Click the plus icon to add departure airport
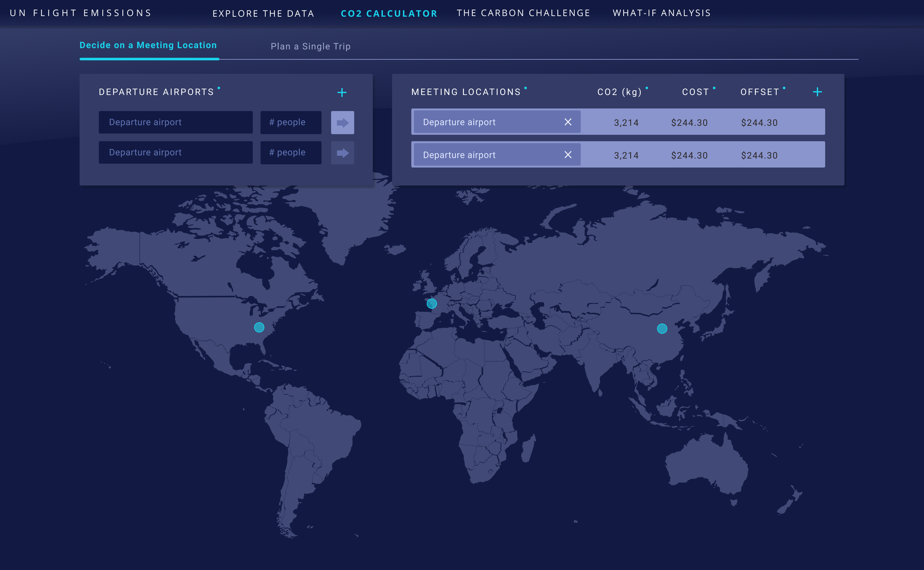The width and height of the screenshot is (924, 570). point(342,92)
